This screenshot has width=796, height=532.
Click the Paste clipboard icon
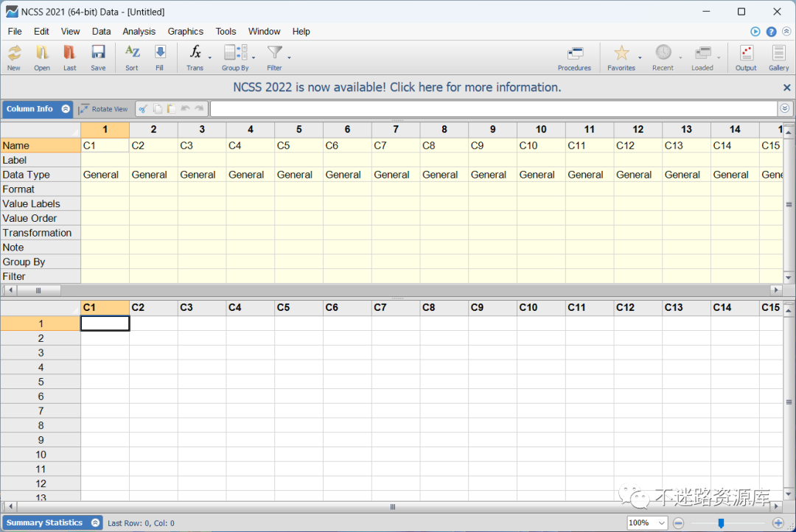[x=171, y=108]
